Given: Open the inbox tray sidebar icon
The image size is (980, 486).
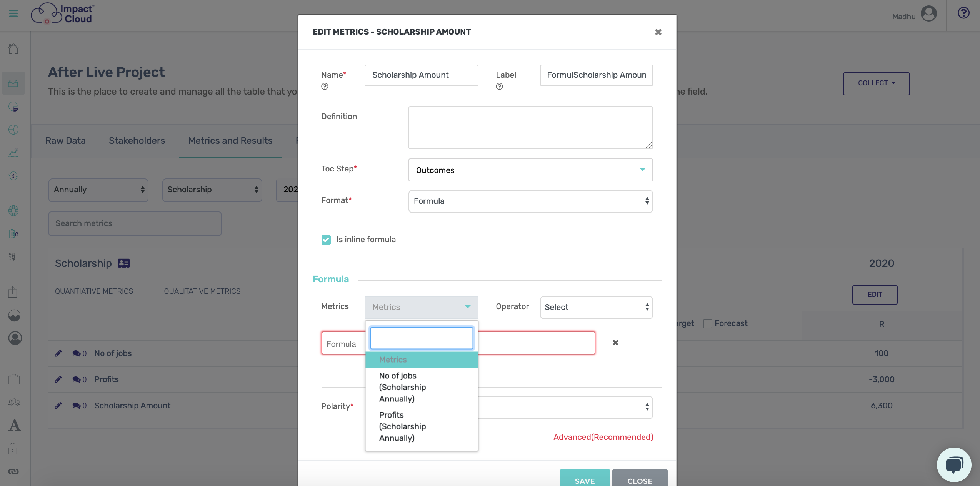Looking at the screenshot, I should click(13, 83).
